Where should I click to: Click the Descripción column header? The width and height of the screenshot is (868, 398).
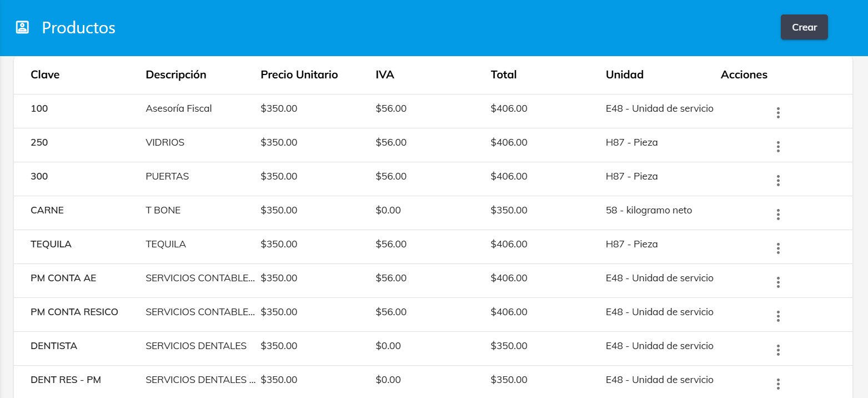coord(175,74)
